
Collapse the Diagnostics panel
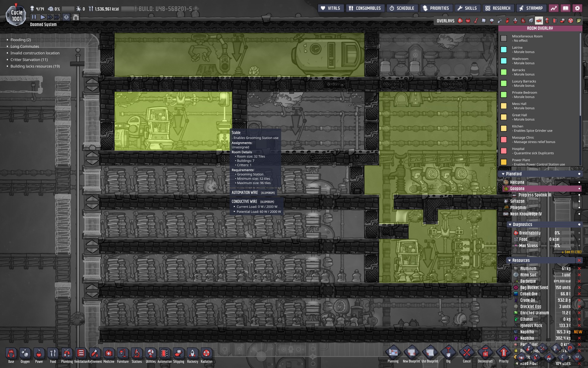pos(510,224)
